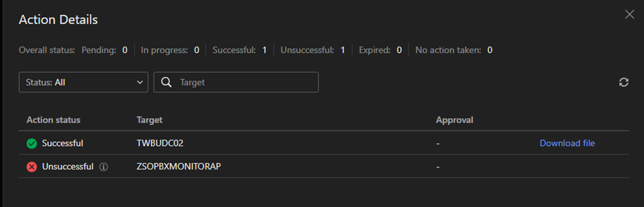The height and width of the screenshot is (207, 644).
Task: Select the Action status column header
Action: 53,120
